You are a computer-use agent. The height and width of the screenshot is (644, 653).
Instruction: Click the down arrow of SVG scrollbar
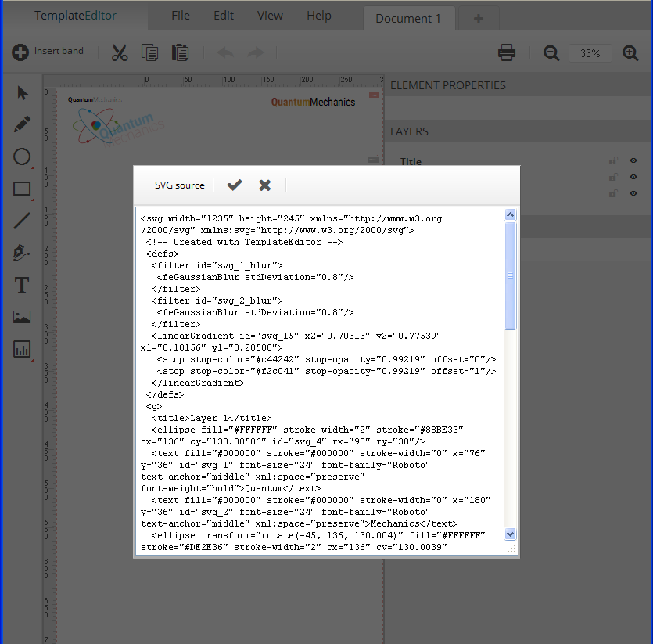coord(510,534)
